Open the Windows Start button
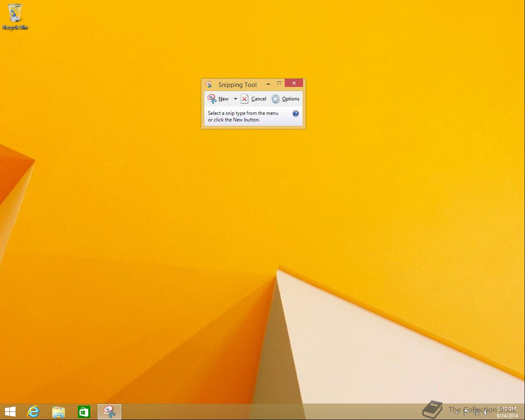This screenshot has width=525, height=420. point(10,412)
